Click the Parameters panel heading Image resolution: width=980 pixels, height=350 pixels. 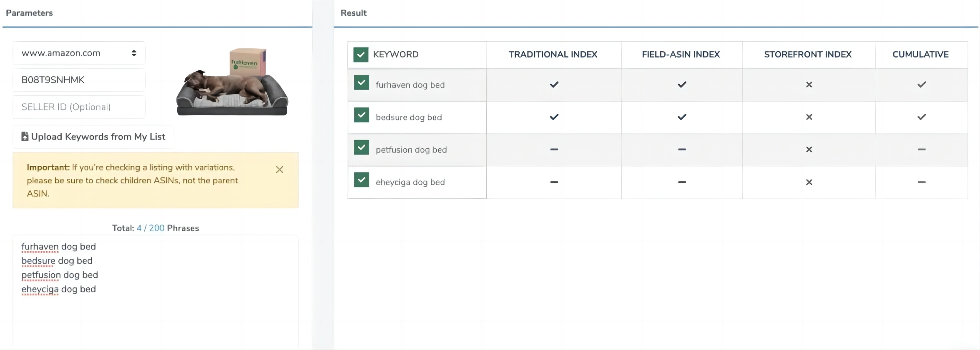click(x=29, y=13)
